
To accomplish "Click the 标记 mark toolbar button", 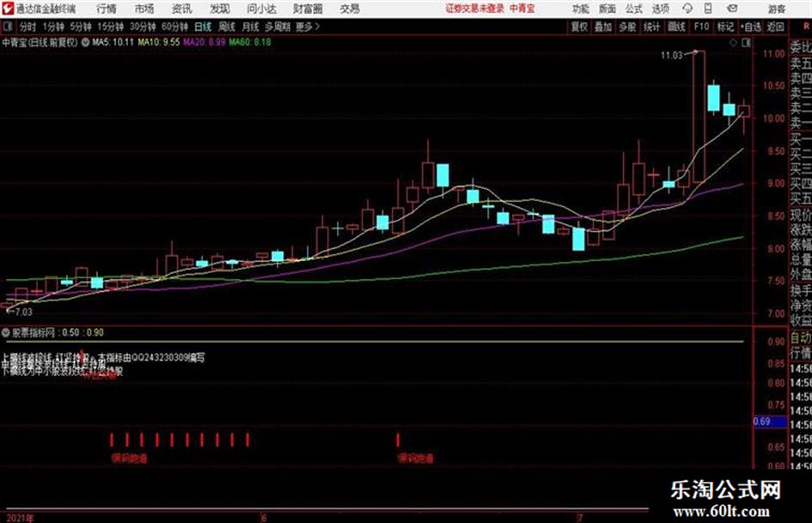I will tap(725, 27).
